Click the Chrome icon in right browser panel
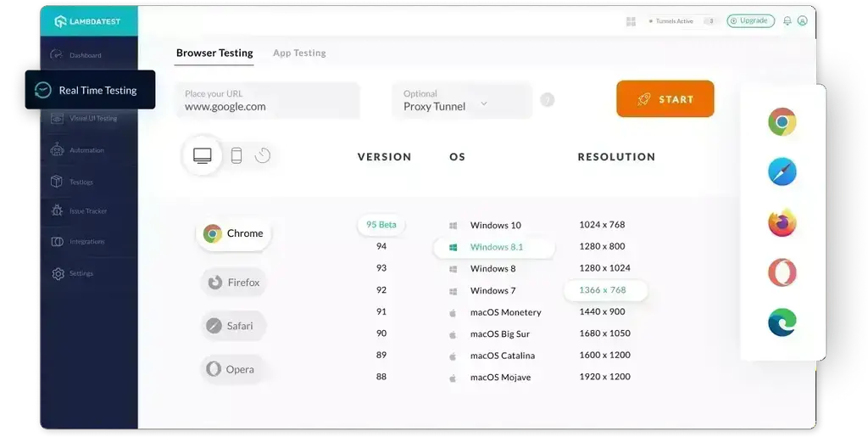This screenshot has height=437, width=868. coord(782,122)
